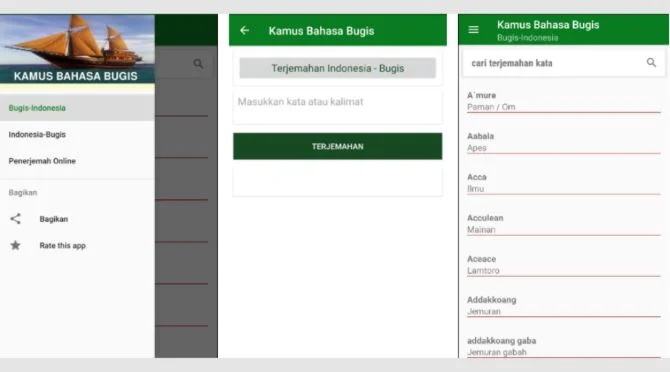Open the Aceace entry meaning Lamtoro
The image size is (670, 372).
pos(564,265)
